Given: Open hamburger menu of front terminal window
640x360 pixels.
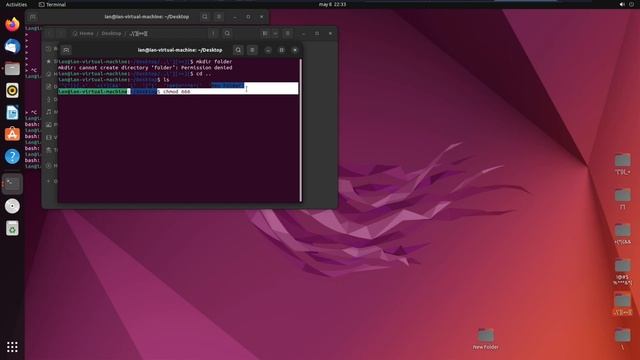Looking at the screenshot, I should [x=252, y=50].
